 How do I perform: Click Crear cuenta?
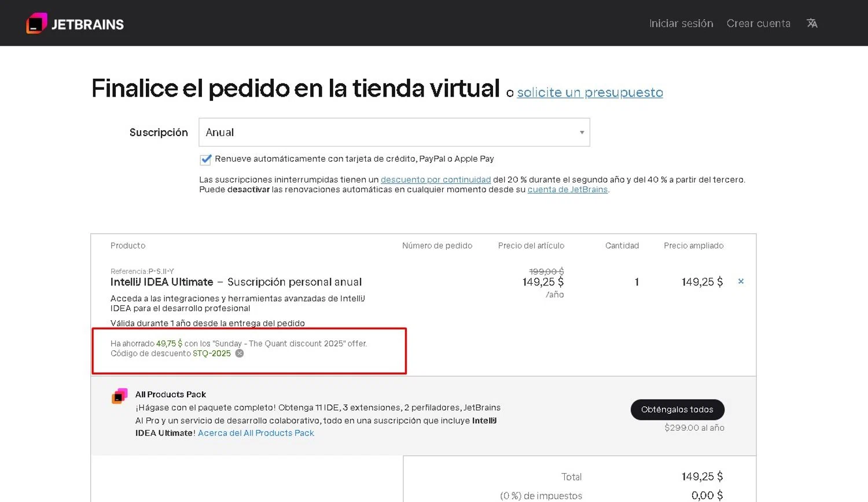click(758, 23)
